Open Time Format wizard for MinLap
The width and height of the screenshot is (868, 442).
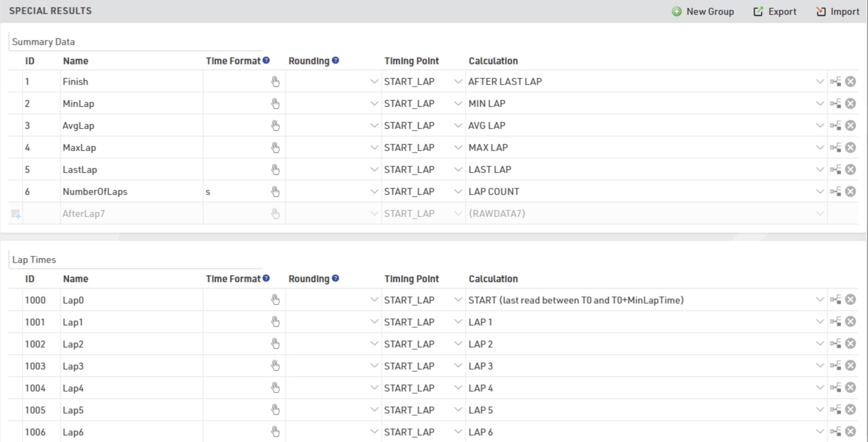(x=275, y=104)
